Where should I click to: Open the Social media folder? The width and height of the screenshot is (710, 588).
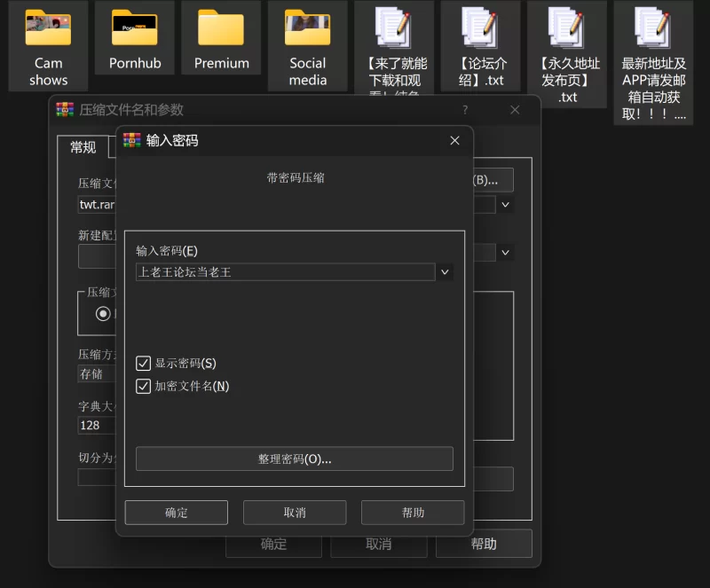307,29
